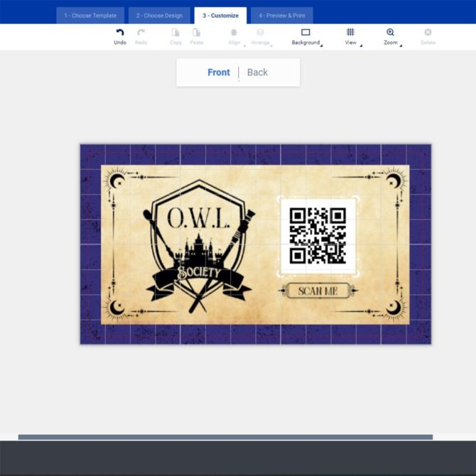This screenshot has height=476, width=476.
Task: Click the Copy icon in toolbar
Action: click(x=175, y=33)
